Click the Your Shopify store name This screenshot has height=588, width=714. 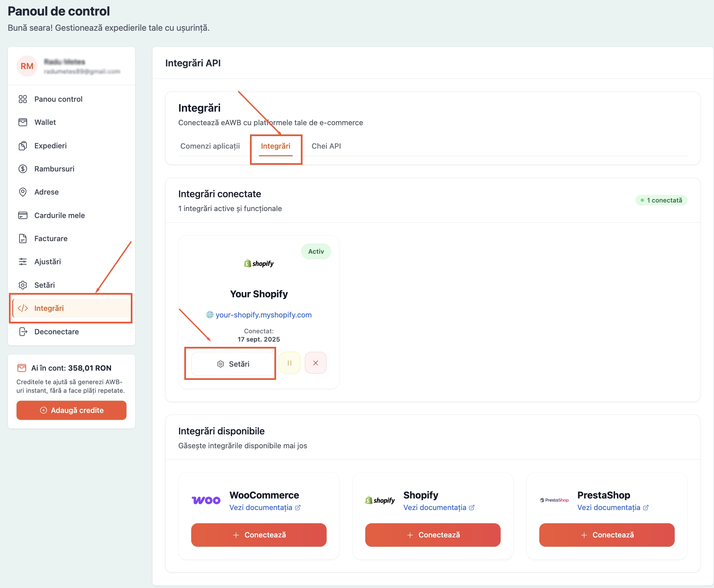click(x=259, y=294)
